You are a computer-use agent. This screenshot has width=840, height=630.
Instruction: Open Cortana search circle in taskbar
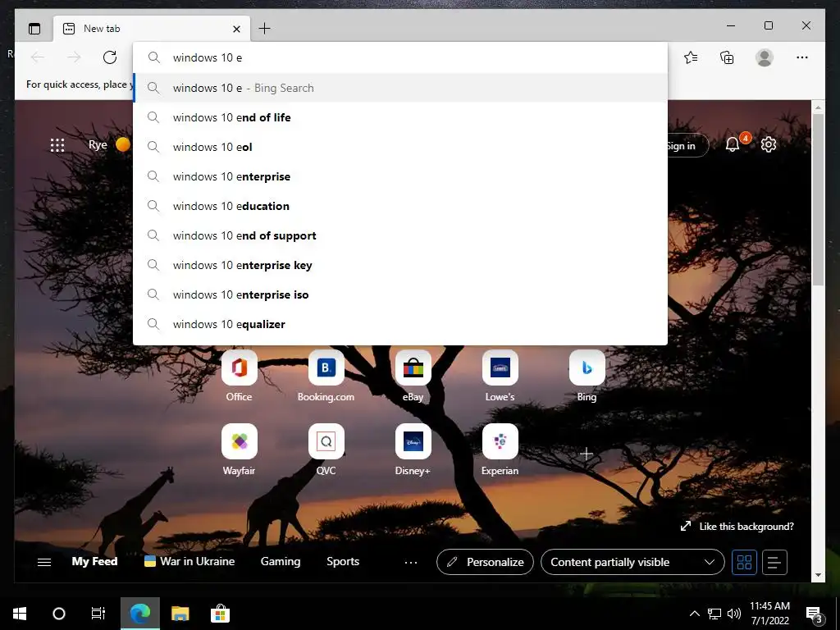pos(59,614)
